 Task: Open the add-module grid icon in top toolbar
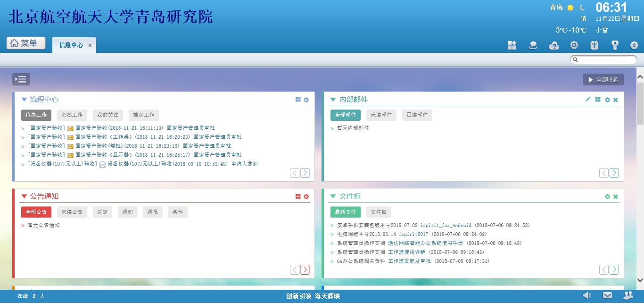pyautogui.click(x=512, y=45)
